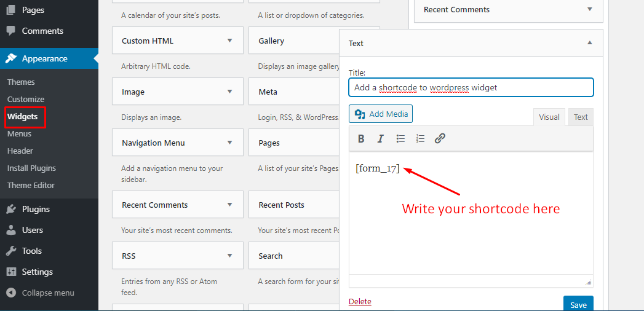This screenshot has width=644, height=311.
Task: Open Install Plugins submenu item
Action: tap(31, 168)
